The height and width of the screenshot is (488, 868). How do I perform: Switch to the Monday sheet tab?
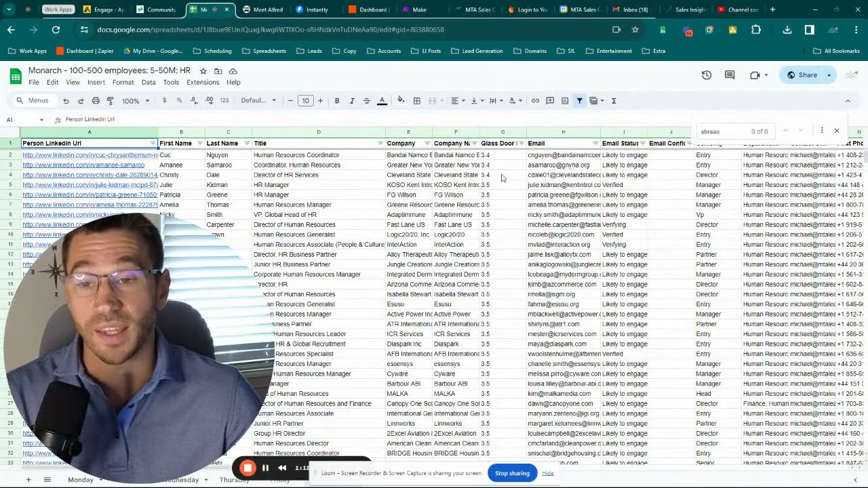coord(81,480)
